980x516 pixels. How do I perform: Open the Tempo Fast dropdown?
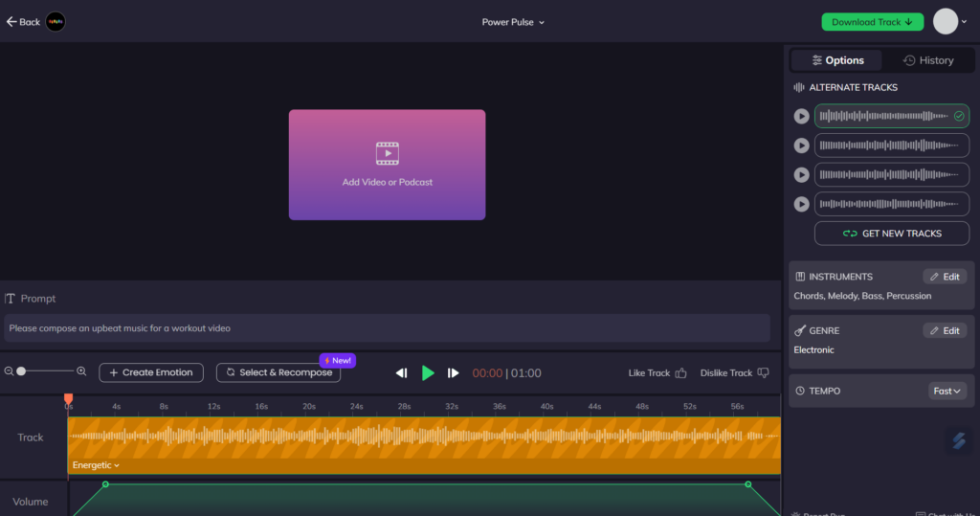point(947,391)
